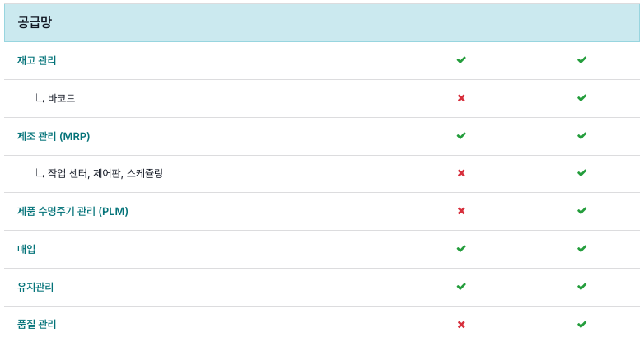This screenshot has width=644, height=342.
Task: Open the 제조 관리 (MRP) link
Action: pyautogui.click(x=54, y=136)
